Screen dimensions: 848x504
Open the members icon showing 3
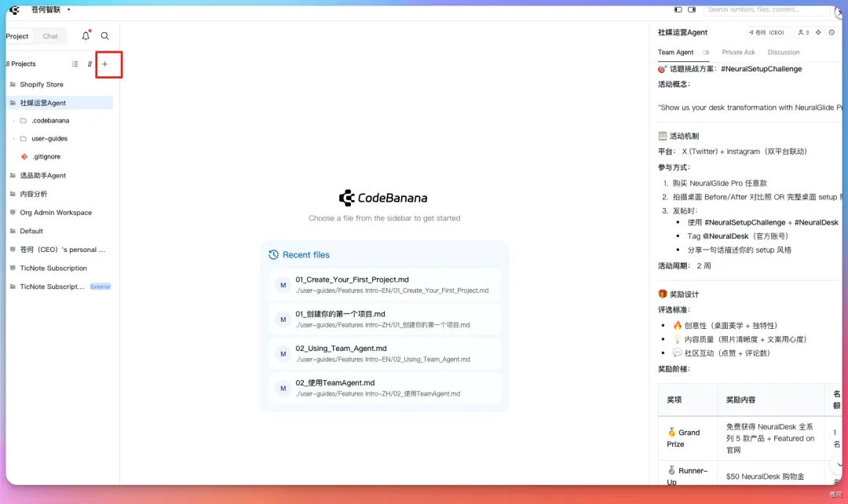click(802, 33)
